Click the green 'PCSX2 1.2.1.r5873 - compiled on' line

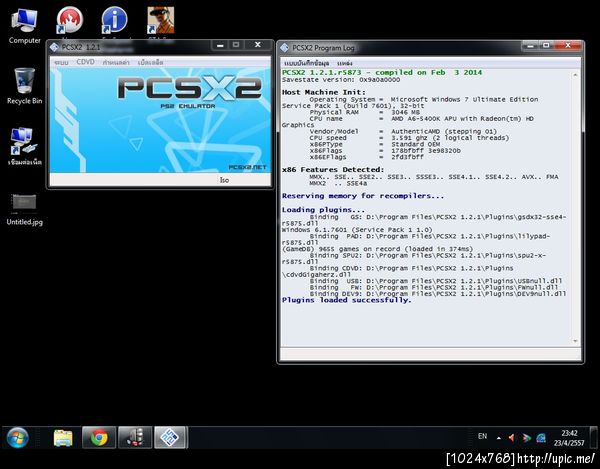pyautogui.click(x=382, y=72)
